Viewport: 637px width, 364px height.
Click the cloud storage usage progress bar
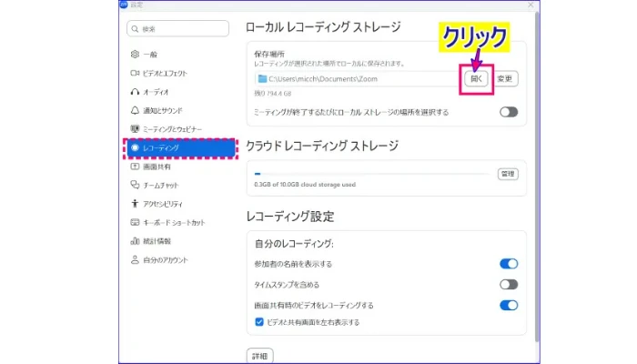371,174
